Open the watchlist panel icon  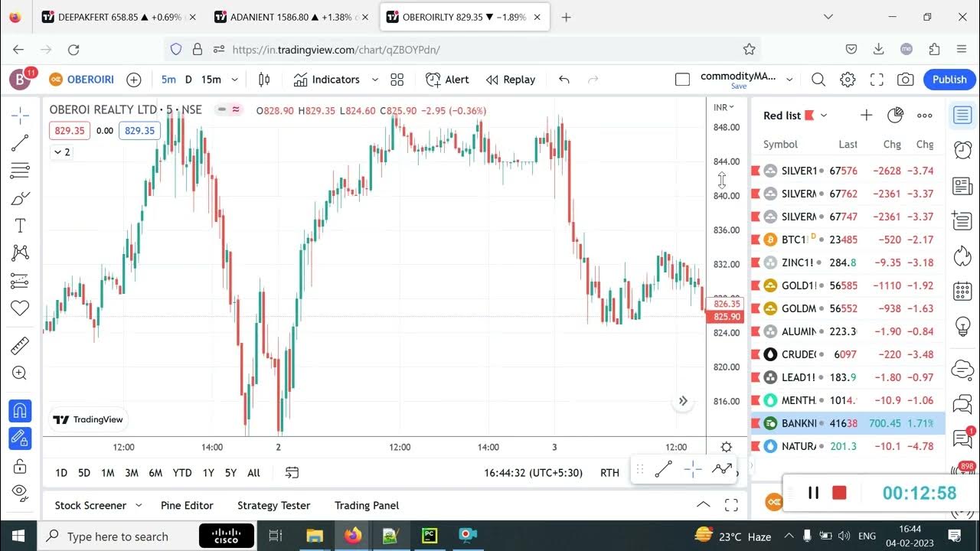pos(963,116)
